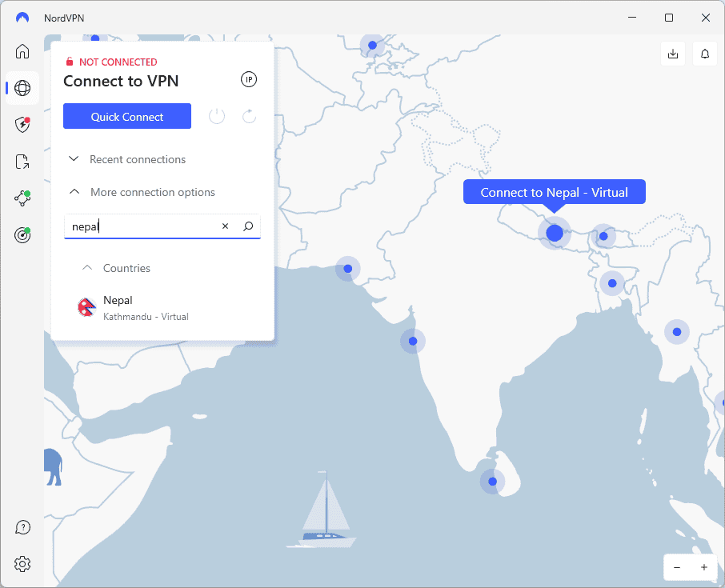Viewport: 725px width, 588px height.
Task: Collapse More connection options section
Action: (x=142, y=192)
